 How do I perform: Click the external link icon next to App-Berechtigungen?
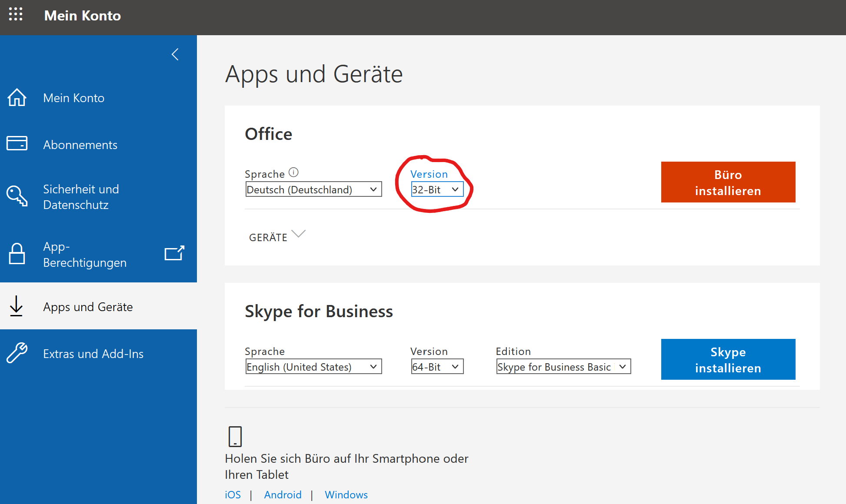[x=174, y=253]
